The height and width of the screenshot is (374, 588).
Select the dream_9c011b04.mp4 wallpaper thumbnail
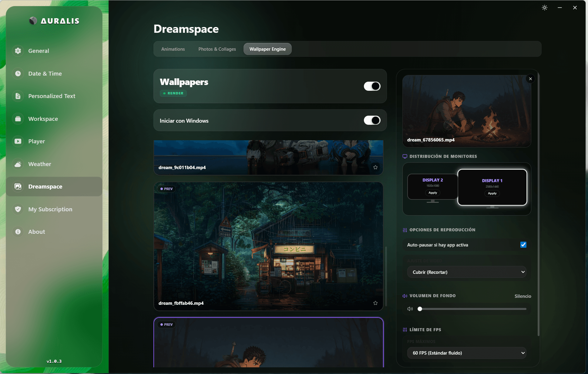268,158
